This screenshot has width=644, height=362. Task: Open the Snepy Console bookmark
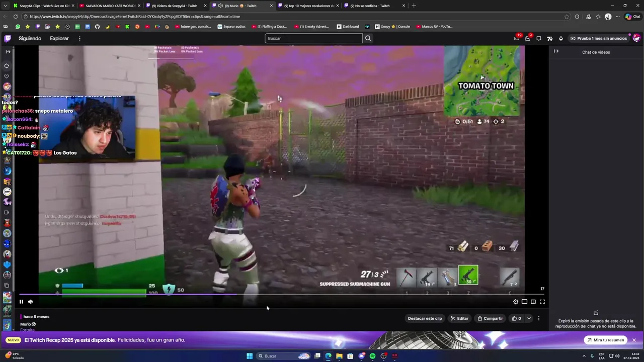[x=392, y=27]
